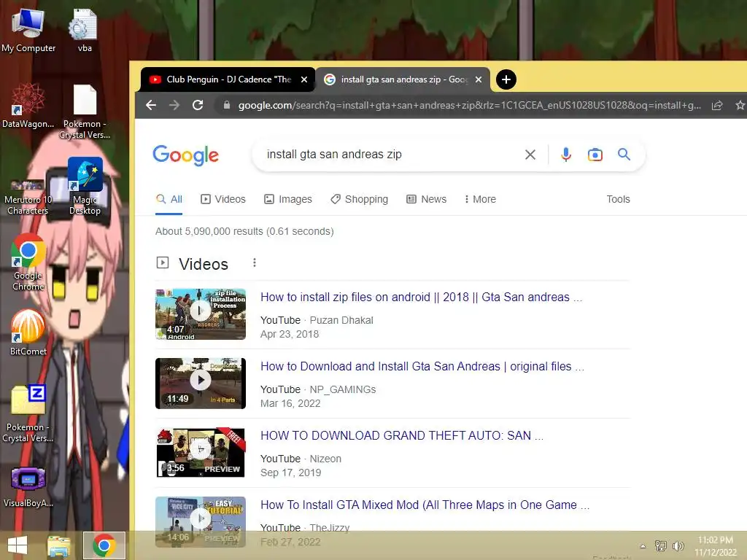View site info via padlock icon

(227, 105)
